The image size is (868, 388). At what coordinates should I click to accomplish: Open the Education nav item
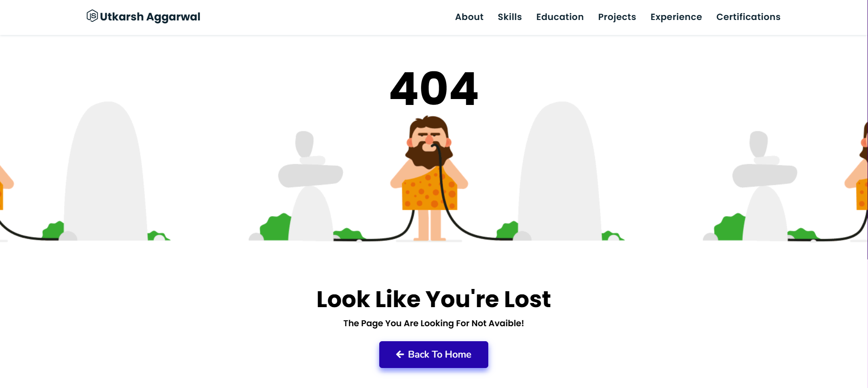coord(560,17)
